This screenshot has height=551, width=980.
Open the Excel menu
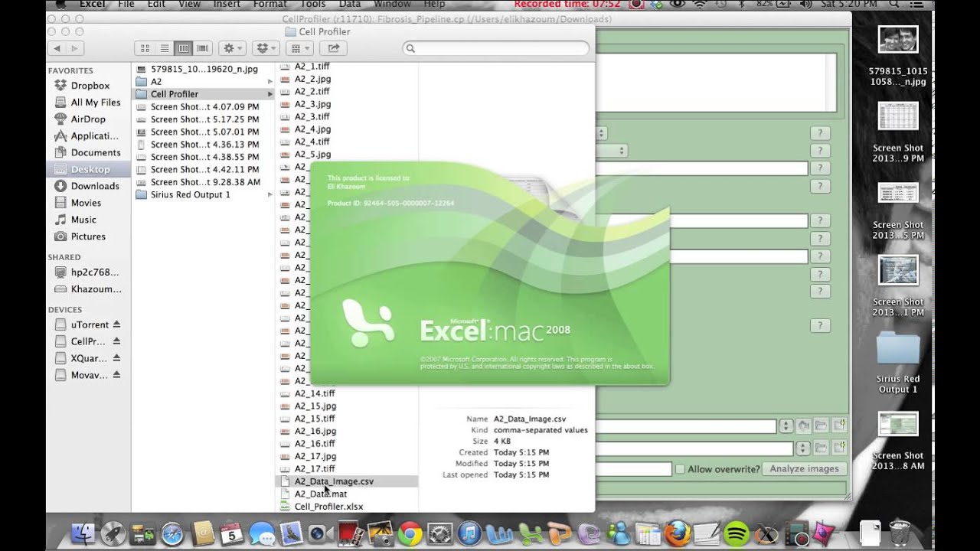(x=93, y=5)
